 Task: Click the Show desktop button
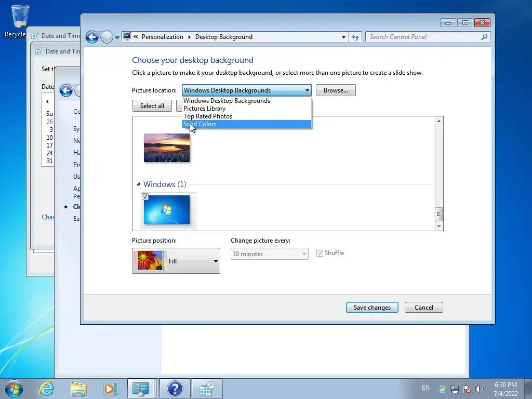click(529, 389)
